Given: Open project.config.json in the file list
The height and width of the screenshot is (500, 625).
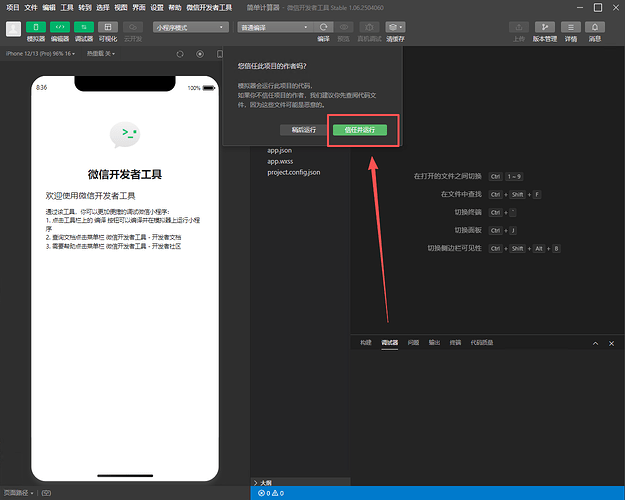Looking at the screenshot, I should point(293,172).
